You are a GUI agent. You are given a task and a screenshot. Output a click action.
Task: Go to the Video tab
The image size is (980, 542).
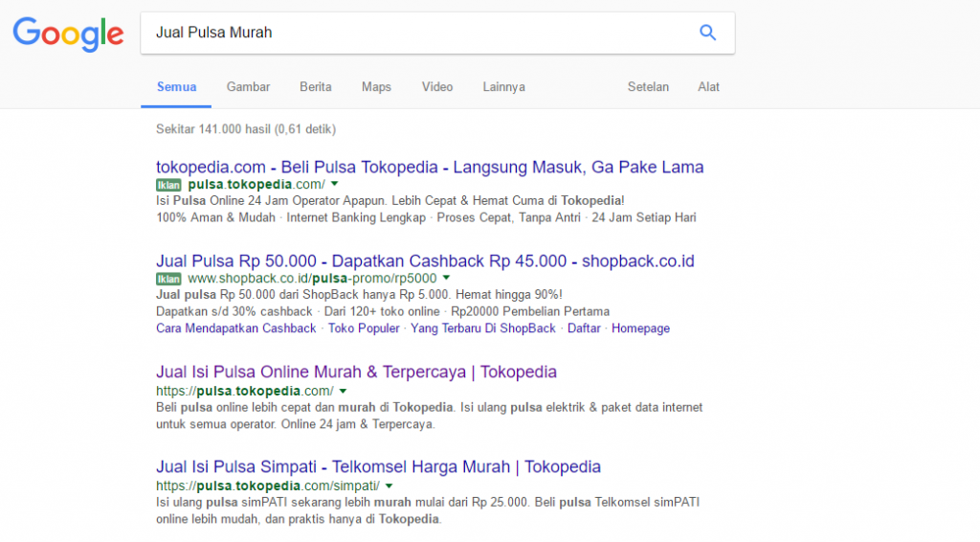(x=437, y=87)
